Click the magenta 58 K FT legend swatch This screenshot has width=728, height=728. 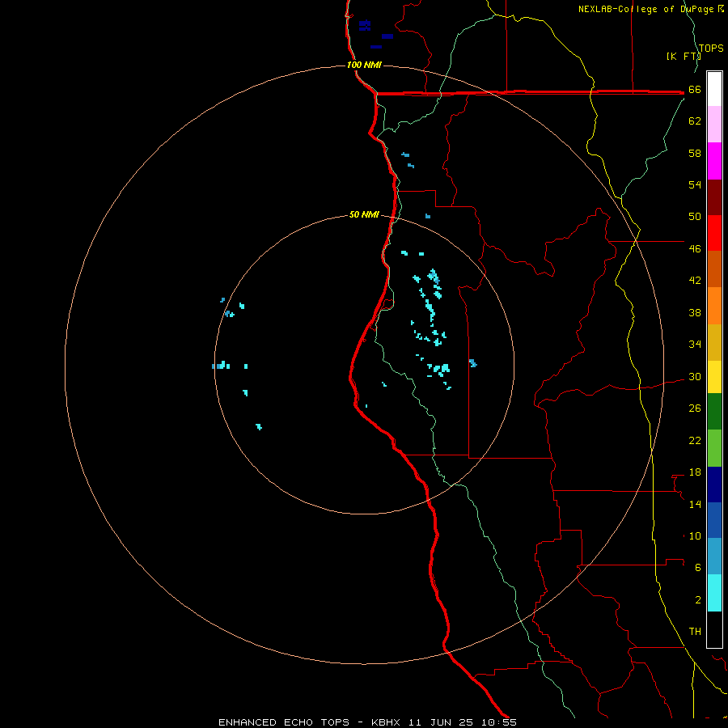point(714,161)
